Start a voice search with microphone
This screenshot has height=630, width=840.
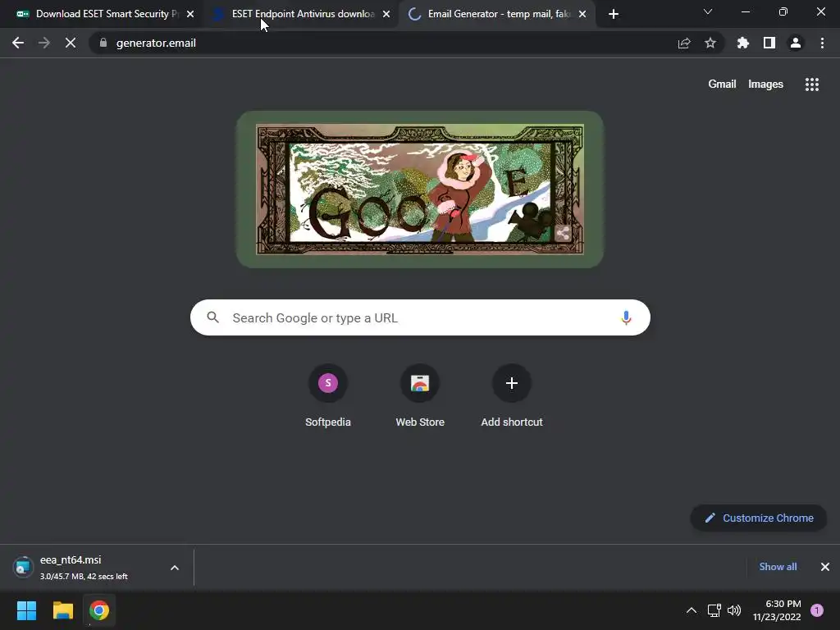click(626, 317)
